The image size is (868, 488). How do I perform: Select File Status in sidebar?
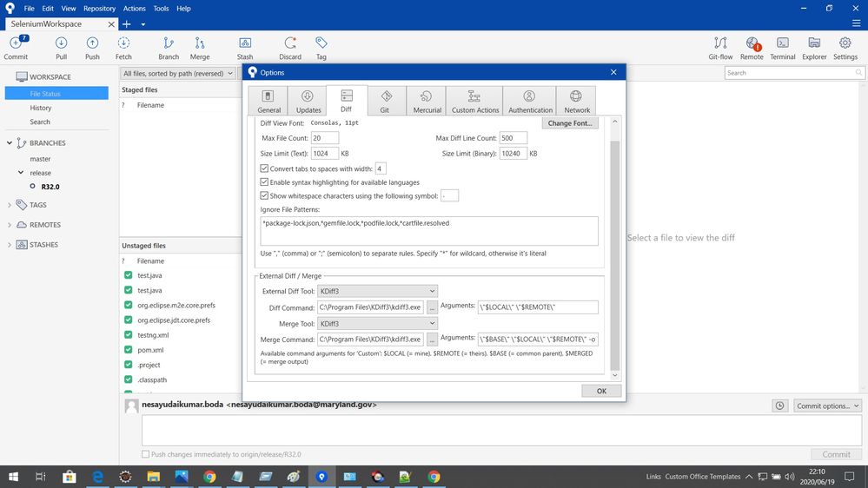(56, 94)
